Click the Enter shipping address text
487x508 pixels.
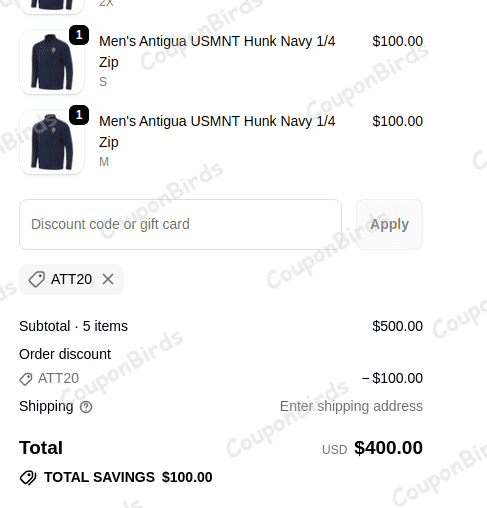[x=351, y=406]
